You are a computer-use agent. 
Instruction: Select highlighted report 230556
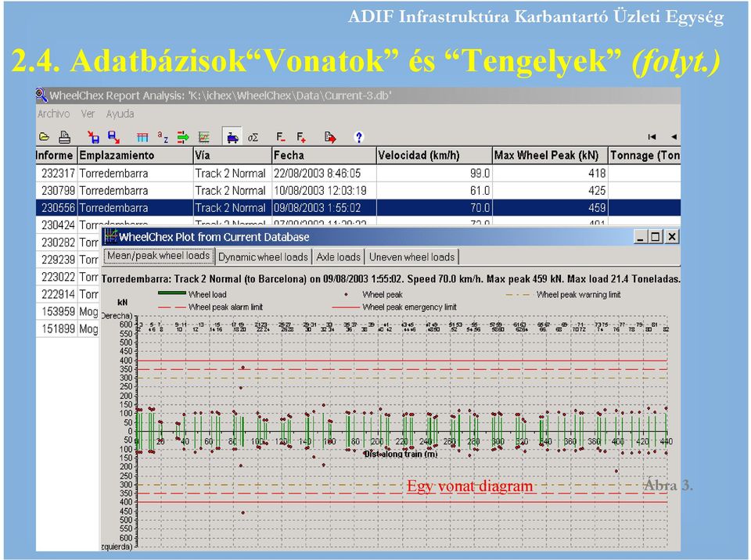(358, 208)
